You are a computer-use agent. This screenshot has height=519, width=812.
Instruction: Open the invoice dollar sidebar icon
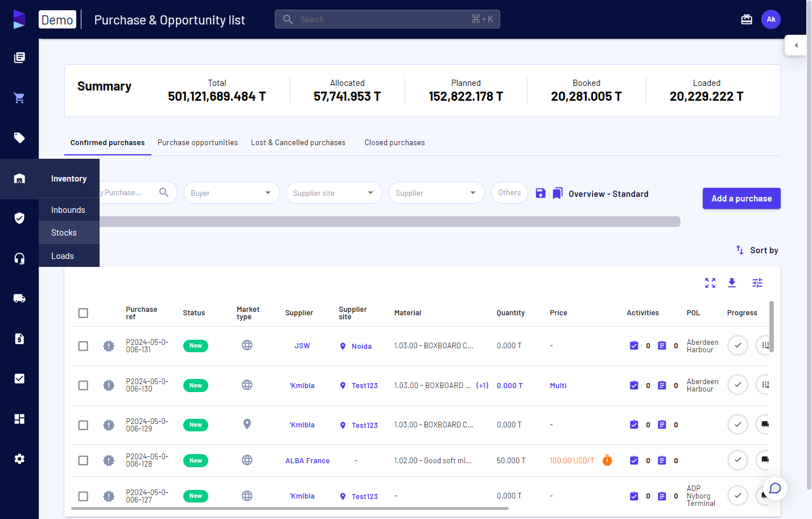19,339
